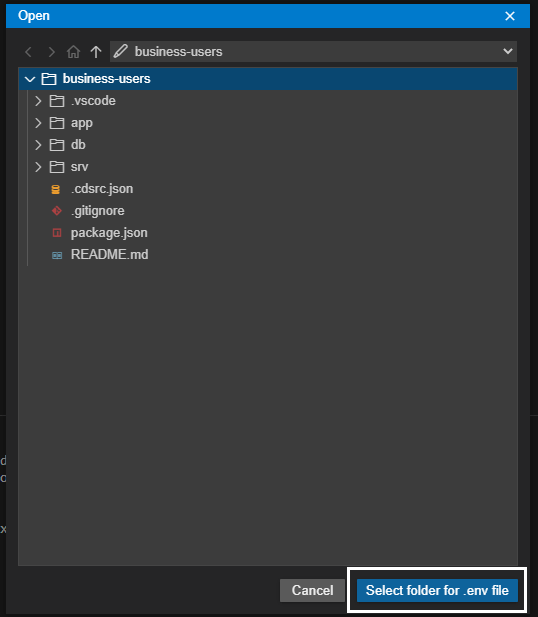
Task: Expand the db folder chevron
Action: pos(38,145)
